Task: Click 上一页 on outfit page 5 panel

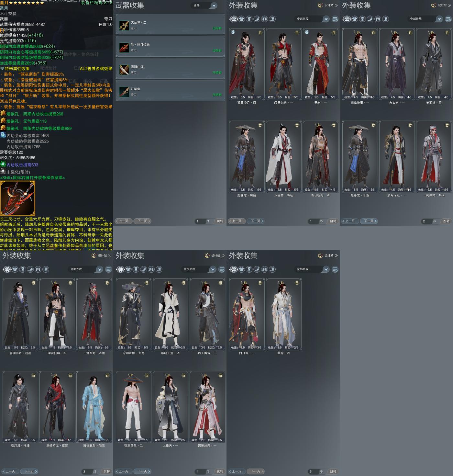Action: [237, 471]
